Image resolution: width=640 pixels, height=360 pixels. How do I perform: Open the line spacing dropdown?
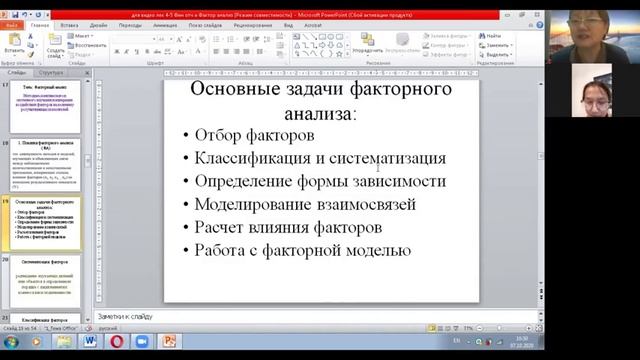tap(267, 39)
